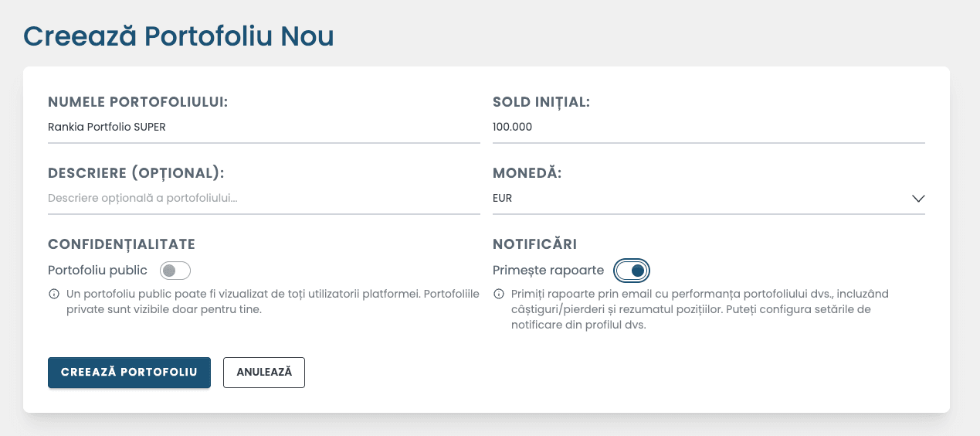Focus the portfolio name field "Rankia Portfolio SUPER"
Viewport: 980px width, 436px height.
263,127
